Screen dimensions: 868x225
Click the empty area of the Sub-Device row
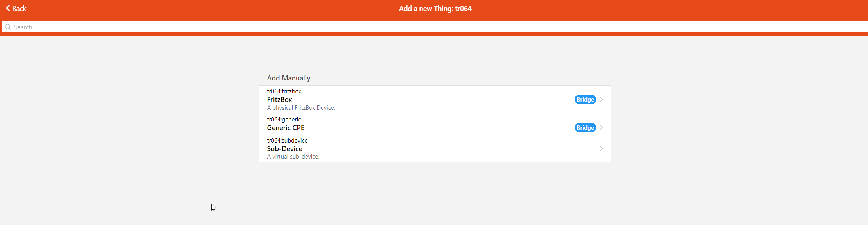450,149
